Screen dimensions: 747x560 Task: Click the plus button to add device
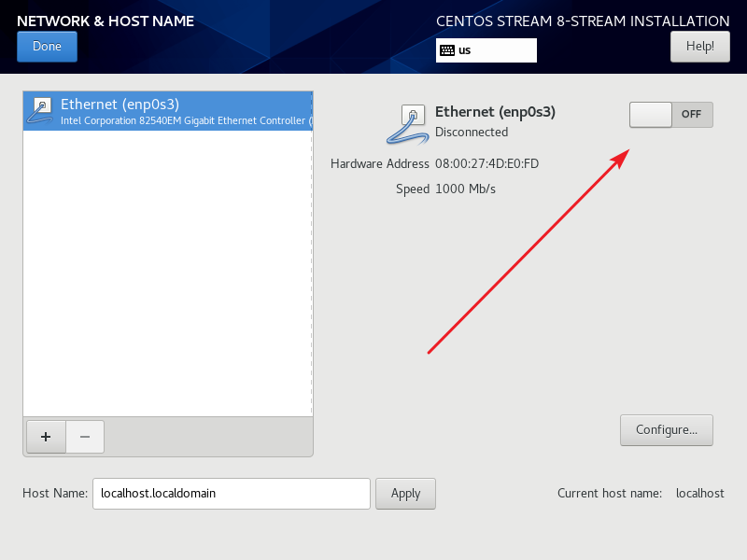[46, 437]
